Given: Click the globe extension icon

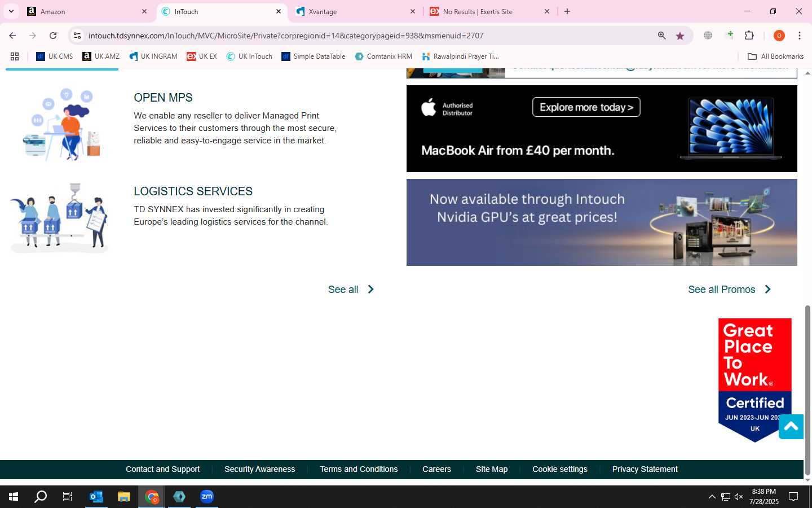Looking at the screenshot, I should (708, 36).
